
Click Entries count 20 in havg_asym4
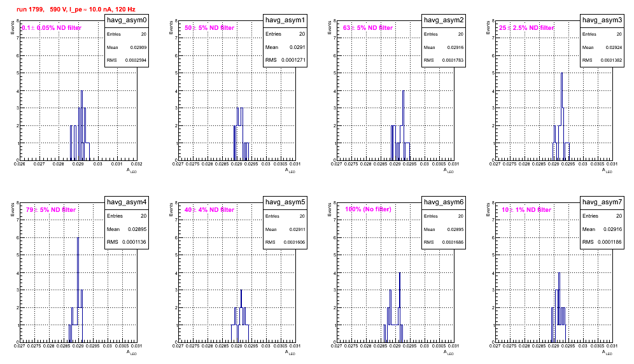click(143, 216)
